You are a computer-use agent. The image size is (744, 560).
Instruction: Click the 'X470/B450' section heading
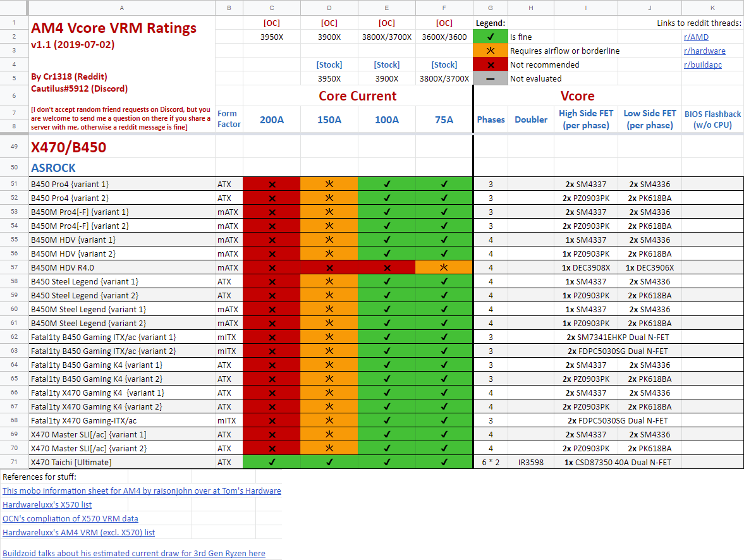[69, 147]
